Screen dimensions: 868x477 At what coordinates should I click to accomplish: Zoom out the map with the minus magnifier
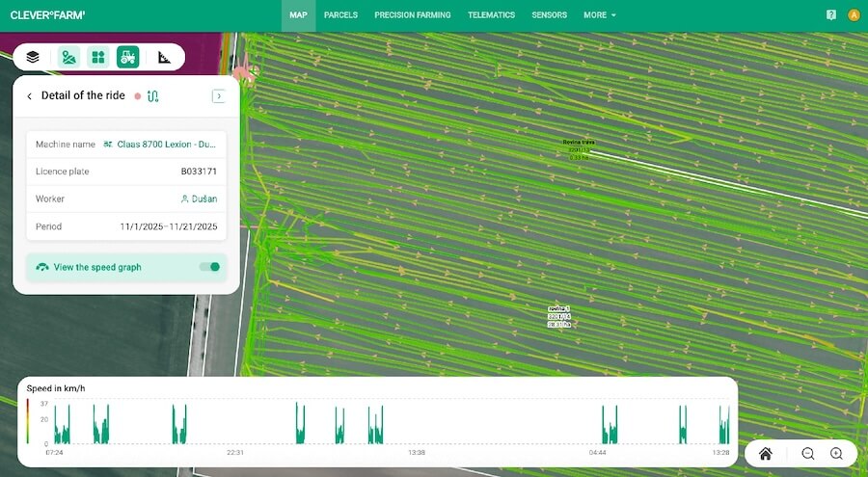[x=807, y=454]
